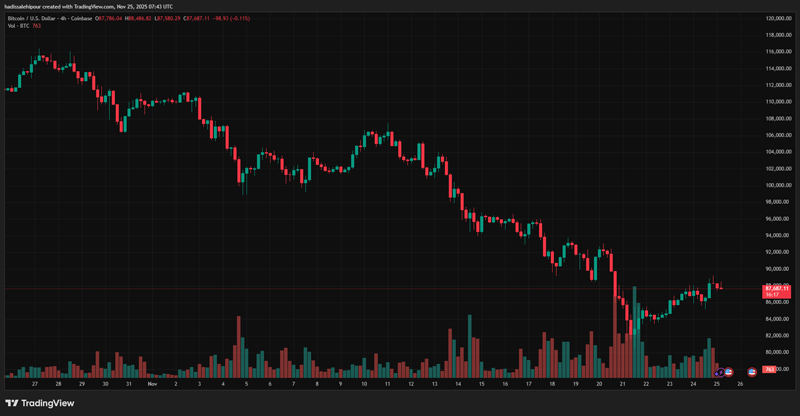Click the first US flag economic event icon

click(727, 372)
